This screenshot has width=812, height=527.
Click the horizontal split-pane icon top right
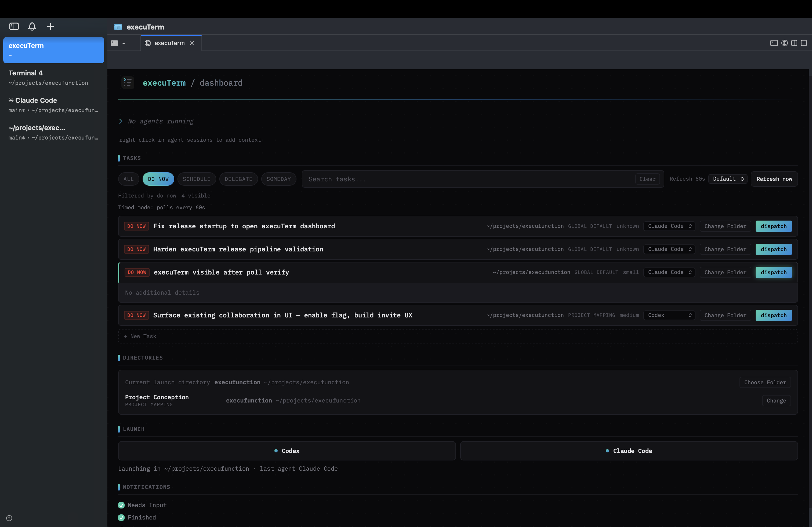click(x=804, y=43)
